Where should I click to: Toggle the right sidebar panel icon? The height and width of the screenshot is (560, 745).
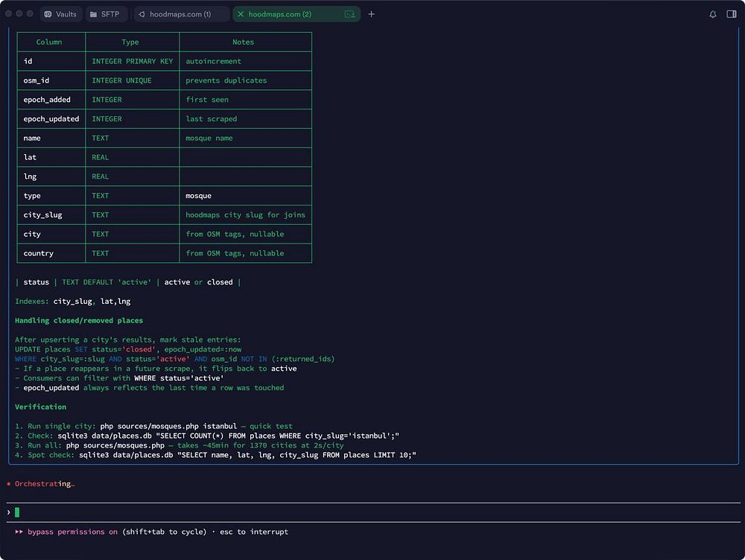click(732, 14)
